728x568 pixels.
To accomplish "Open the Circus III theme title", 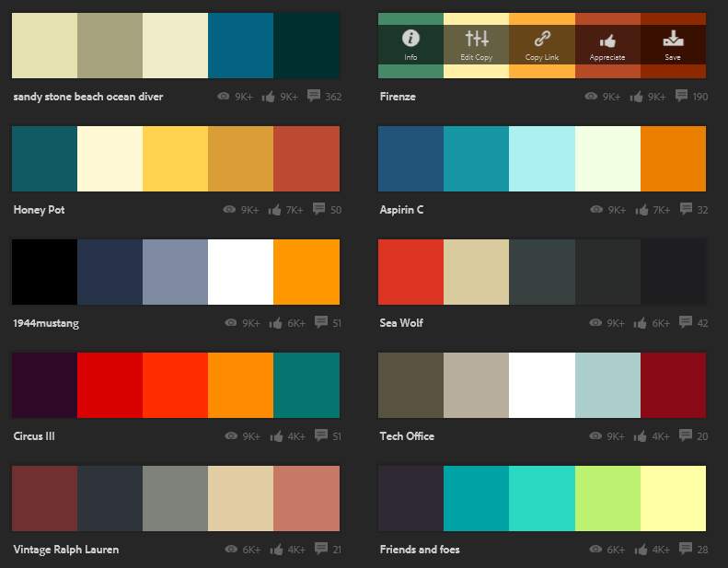I will click(34, 436).
